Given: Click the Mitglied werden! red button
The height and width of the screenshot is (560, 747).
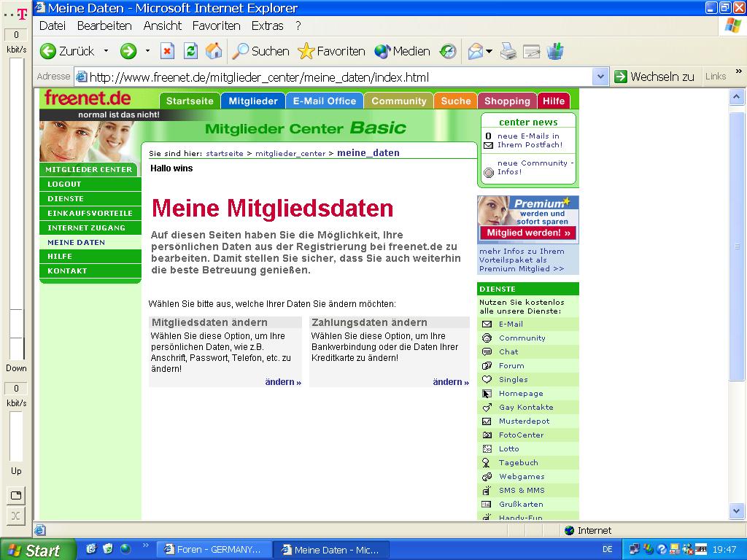Looking at the screenshot, I should (528, 233).
